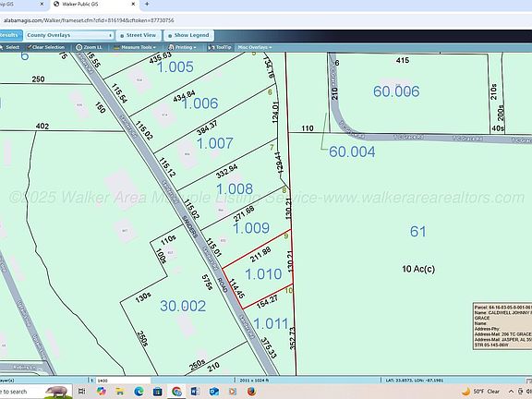Screen dimensions: 532x399
Task: Click the 211.88 dimension label
Action: pyautogui.click(x=260, y=255)
